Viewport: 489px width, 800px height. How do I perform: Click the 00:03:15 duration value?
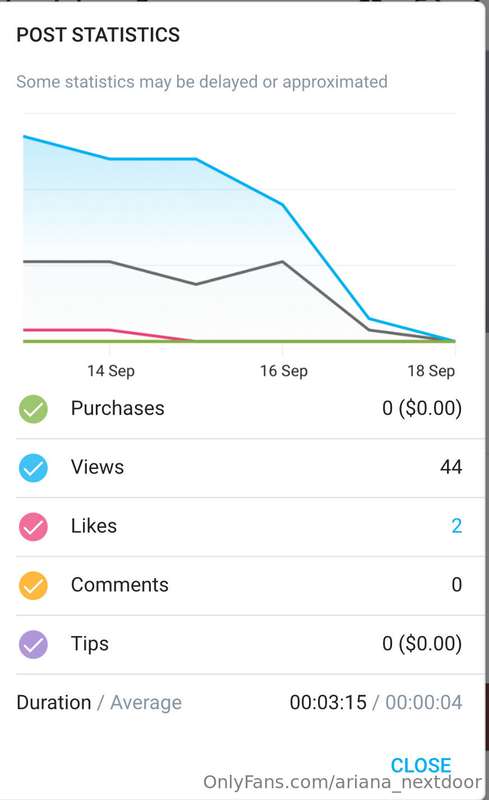tap(328, 703)
